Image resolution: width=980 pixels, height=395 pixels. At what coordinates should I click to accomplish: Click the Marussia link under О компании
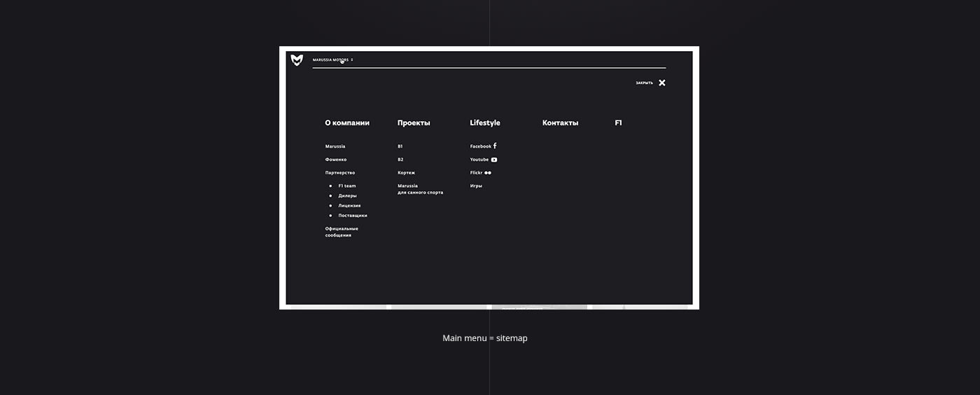pos(335,146)
